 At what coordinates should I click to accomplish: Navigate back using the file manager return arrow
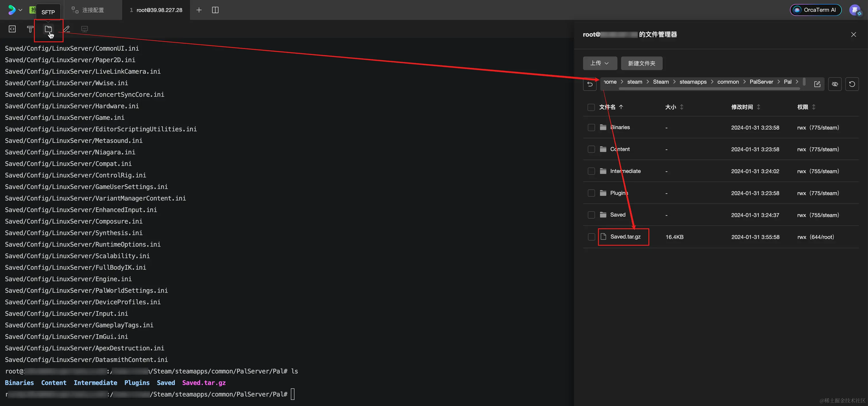tap(590, 84)
